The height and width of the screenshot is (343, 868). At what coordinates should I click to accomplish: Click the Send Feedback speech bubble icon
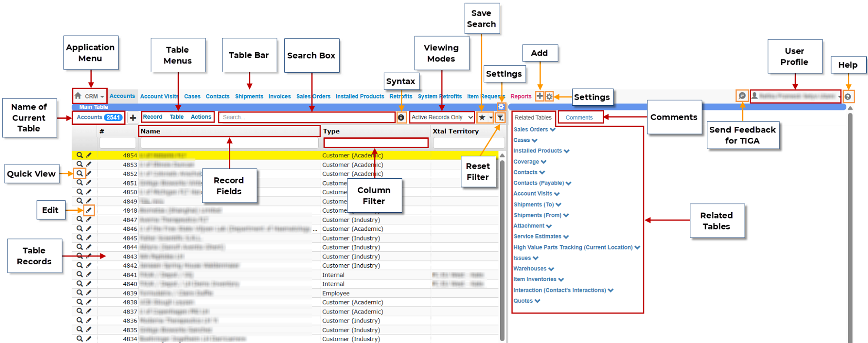coord(742,96)
